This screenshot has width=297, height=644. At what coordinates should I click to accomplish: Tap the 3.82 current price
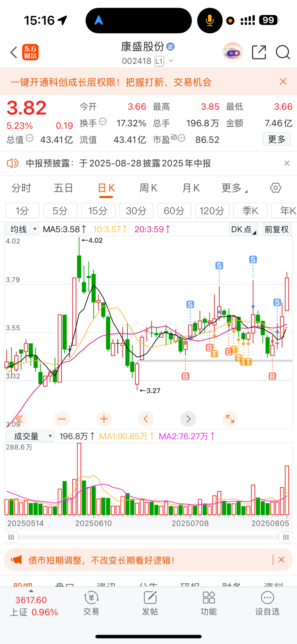[x=26, y=108]
